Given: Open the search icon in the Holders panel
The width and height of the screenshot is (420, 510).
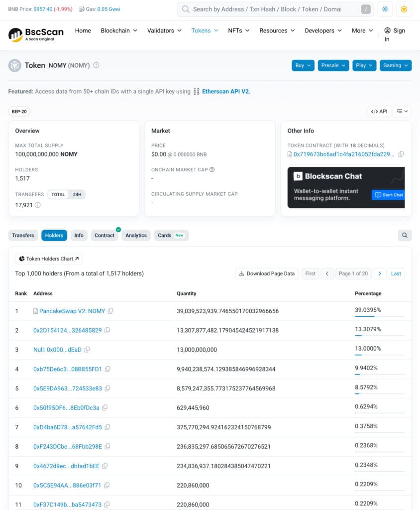Looking at the screenshot, I should [x=405, y=234].
